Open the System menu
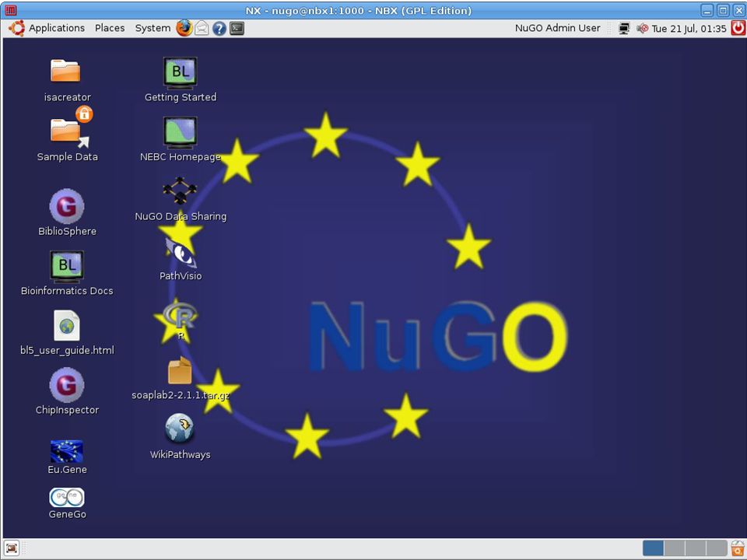 [x=153, y=28]
